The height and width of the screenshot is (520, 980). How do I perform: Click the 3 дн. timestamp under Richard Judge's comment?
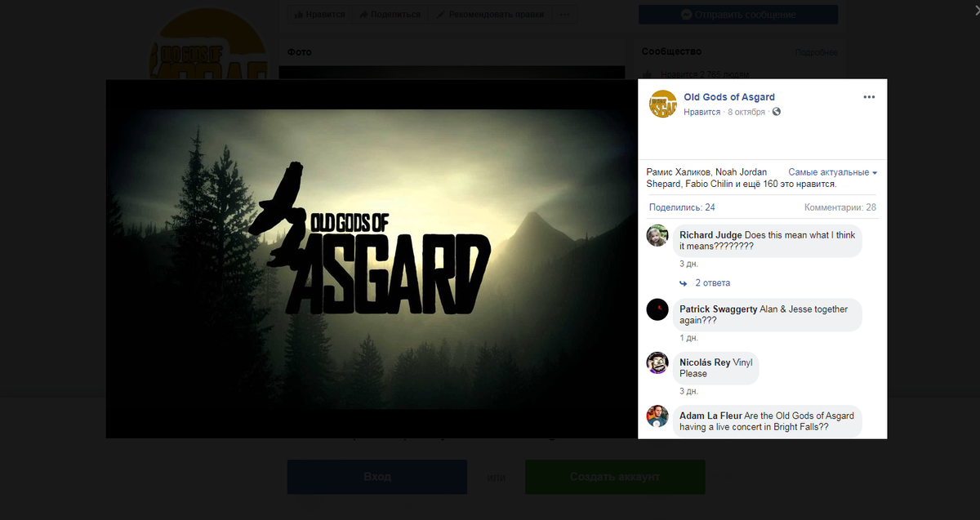(x=688, y=264)
